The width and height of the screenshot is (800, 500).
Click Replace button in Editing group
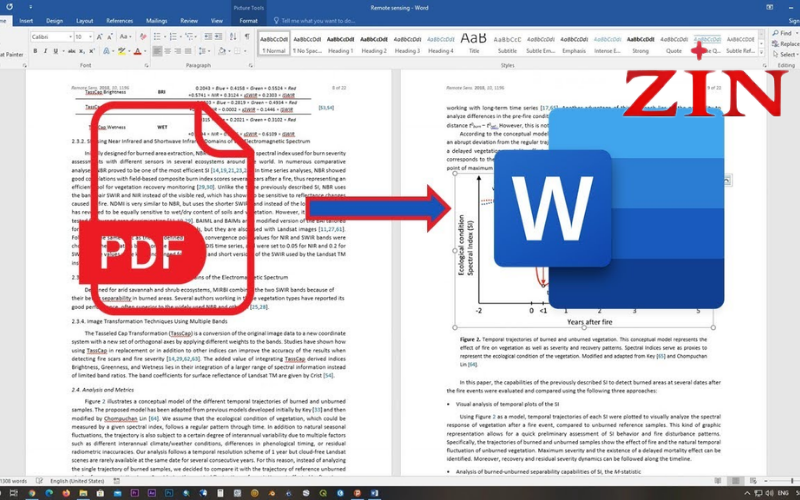(x=787, y=43)
